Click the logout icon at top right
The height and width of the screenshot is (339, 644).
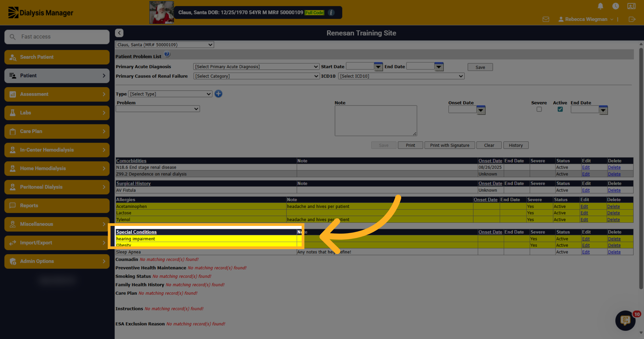(632, 19)
